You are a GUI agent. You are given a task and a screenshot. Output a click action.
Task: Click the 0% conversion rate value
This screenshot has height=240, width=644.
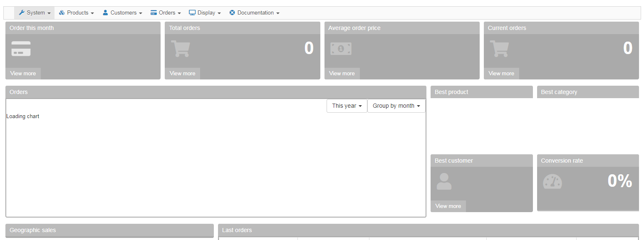[x=620, y=181]
